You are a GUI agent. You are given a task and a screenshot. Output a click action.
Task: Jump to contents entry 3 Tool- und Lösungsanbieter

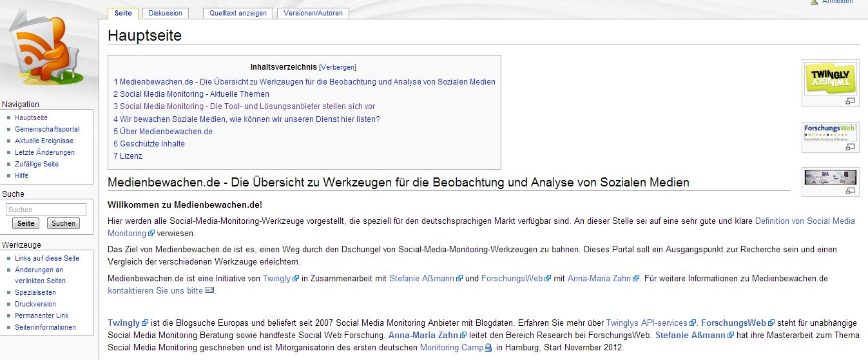(244, 106)
